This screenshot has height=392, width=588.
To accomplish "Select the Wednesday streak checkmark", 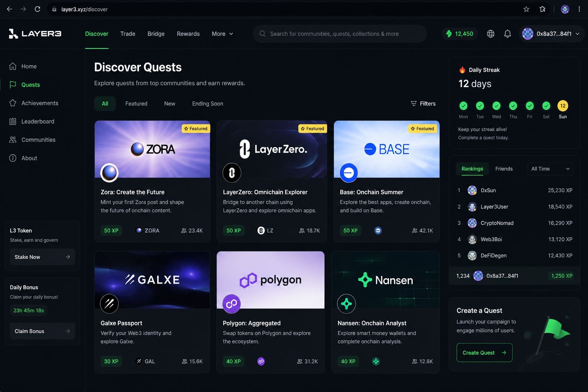I will [497, 106].
